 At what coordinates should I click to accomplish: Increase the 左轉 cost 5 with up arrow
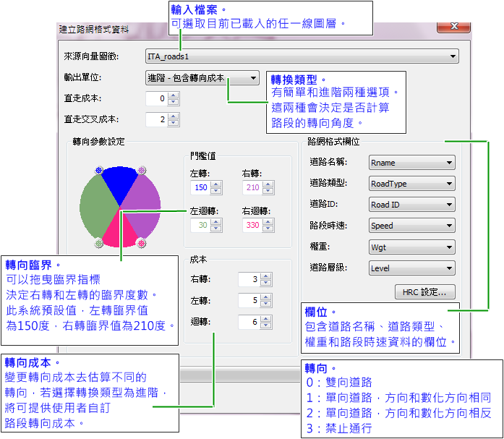[266, 297]
